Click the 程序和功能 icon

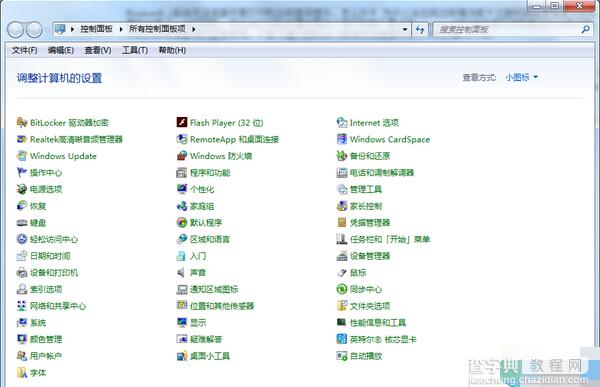tap(182, 173)
